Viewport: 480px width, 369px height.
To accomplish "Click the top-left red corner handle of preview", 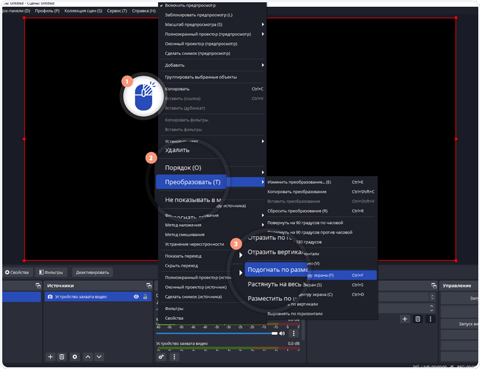I will coord(24,18).
